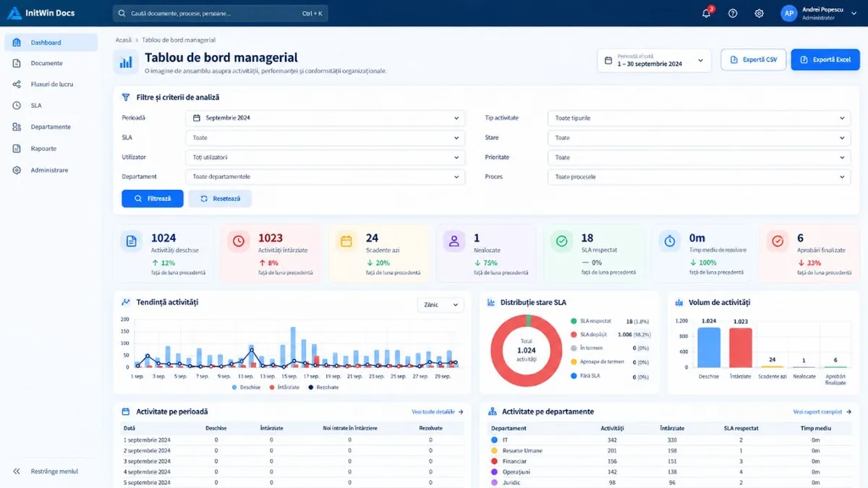Click the SLA clock icon in sidebar
Screen dimensions: 868x488
point(17,106)
